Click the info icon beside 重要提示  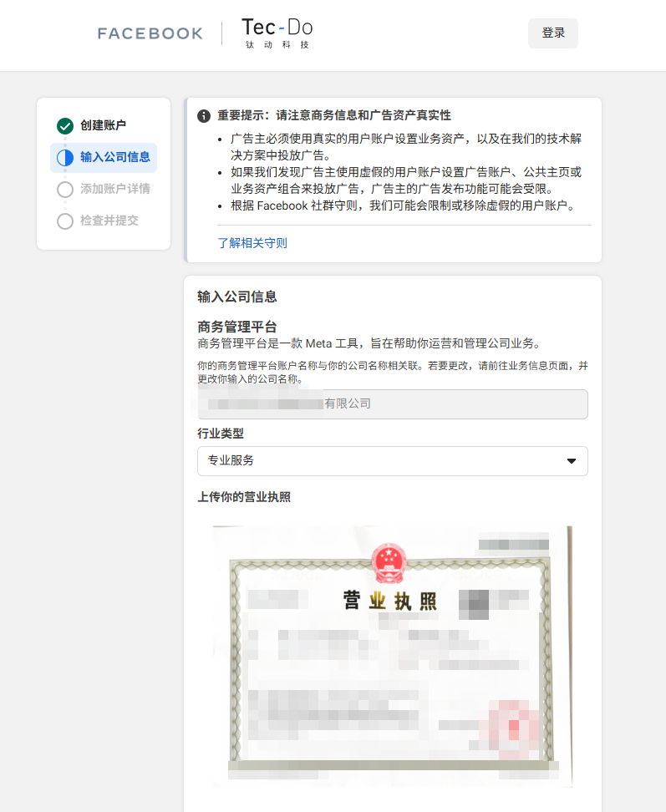pyautogui.click(x=204, y=116)
